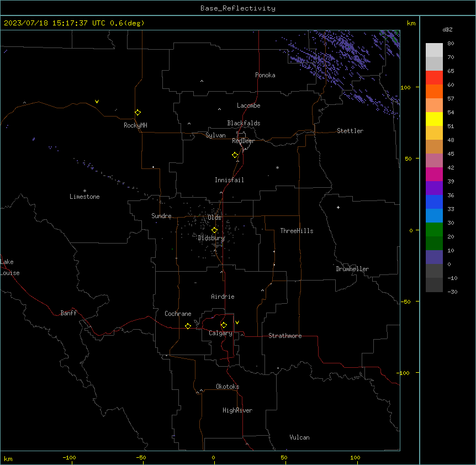Screen dimensions: 476x465
Task: Click the Cochrane label
Action: coord(178,314)
